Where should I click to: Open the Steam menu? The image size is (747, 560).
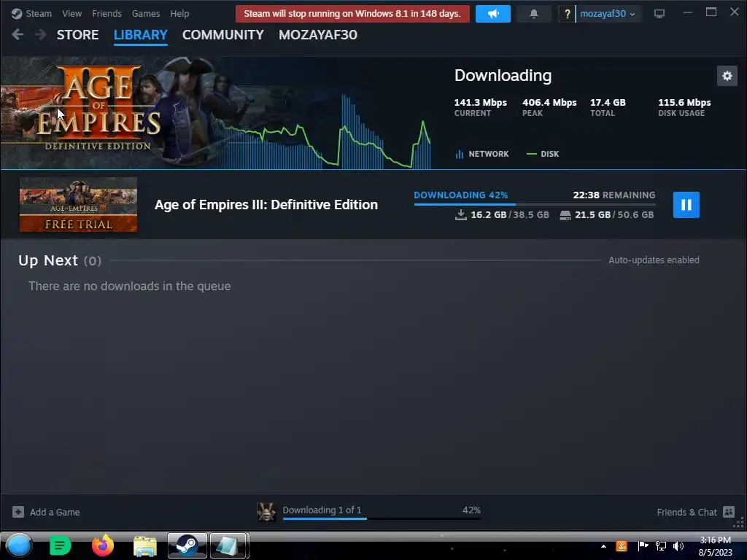click(39, 14)
